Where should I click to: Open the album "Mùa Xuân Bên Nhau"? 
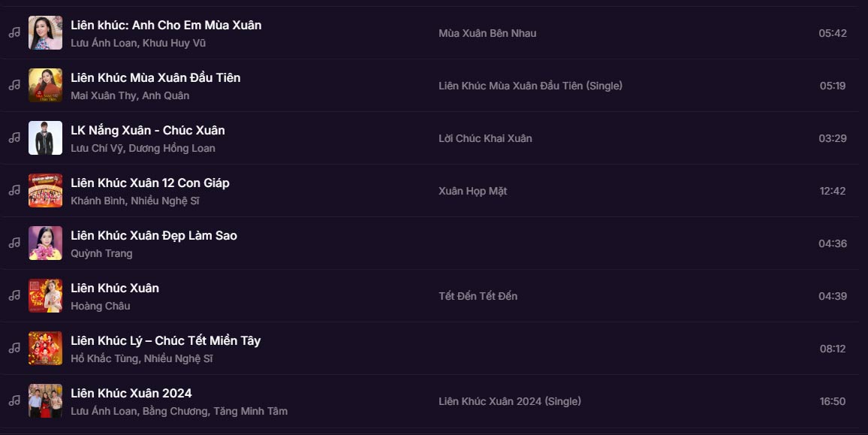point(488,33)
